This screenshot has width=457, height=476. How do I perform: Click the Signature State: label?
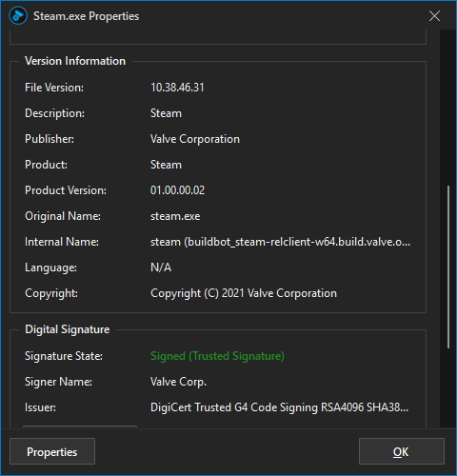(64, 356)
